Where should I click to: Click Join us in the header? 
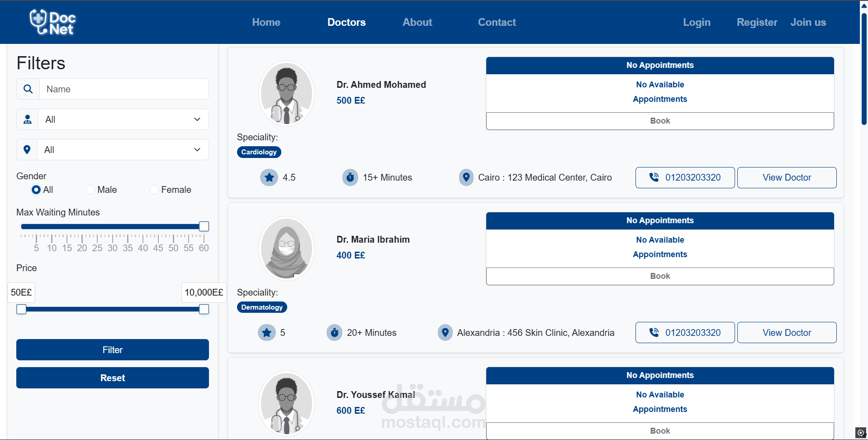click(808, 22)
